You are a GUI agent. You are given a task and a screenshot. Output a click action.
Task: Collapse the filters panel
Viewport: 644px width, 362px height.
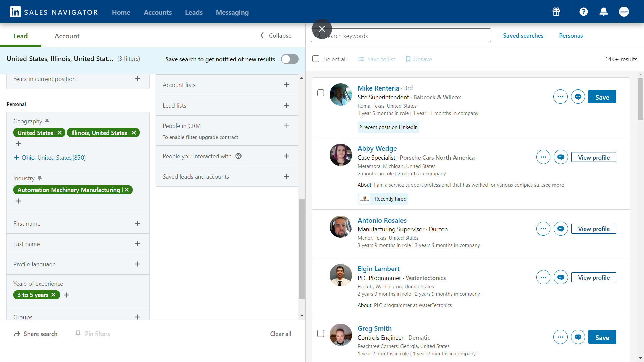click(x=276, y=36)
